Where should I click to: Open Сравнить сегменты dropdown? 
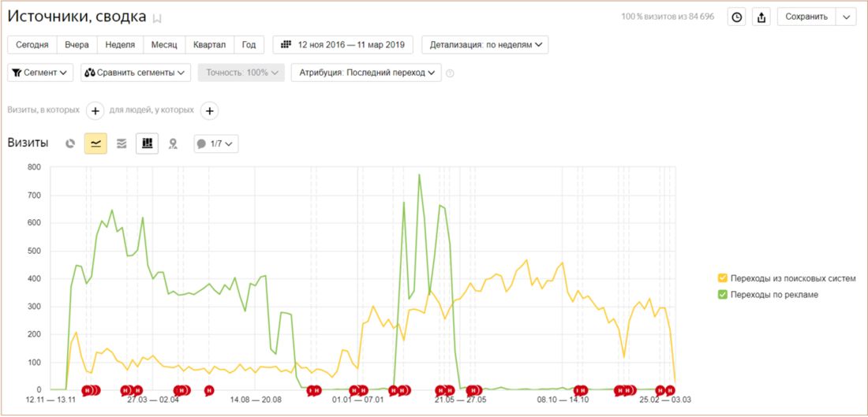pyautogui.click(x=136, y=73)
